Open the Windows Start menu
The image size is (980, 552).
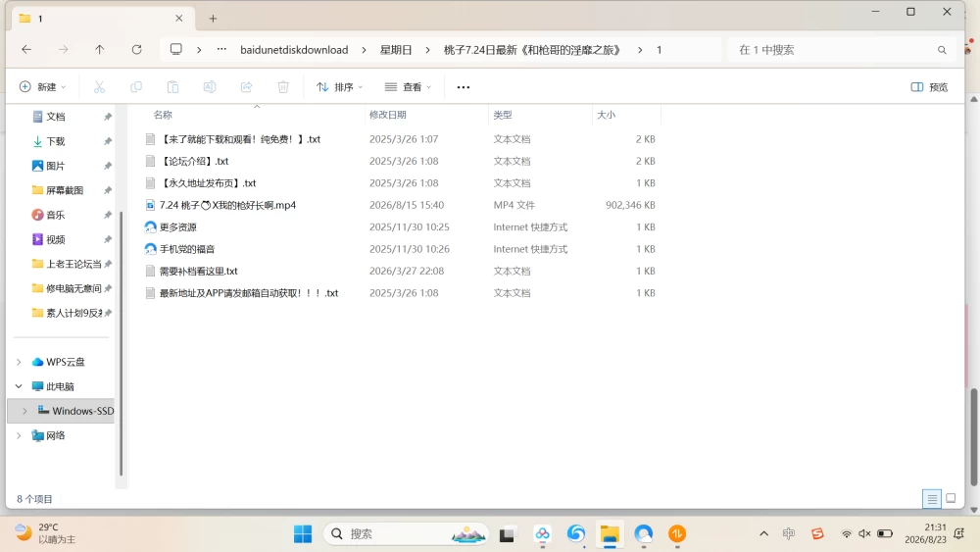303,534
